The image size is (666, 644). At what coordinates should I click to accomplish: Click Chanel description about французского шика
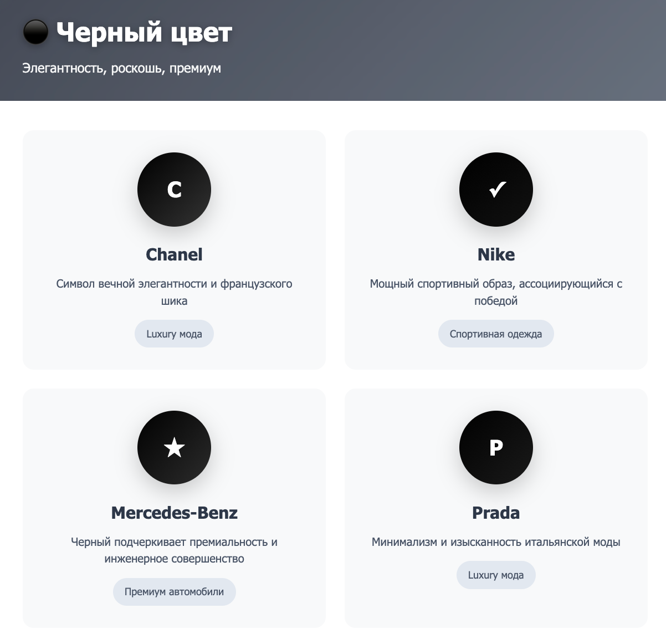(x=174, y=292)
